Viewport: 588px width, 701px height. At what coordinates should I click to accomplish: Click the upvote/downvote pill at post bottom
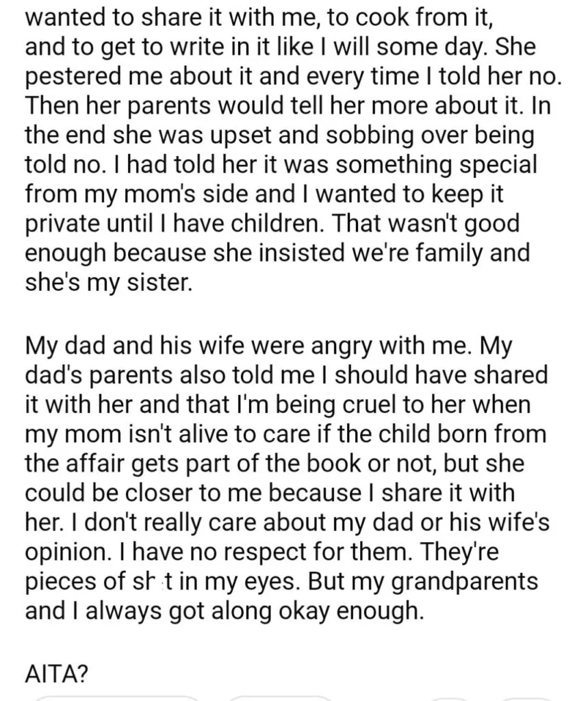pos(116,698)
